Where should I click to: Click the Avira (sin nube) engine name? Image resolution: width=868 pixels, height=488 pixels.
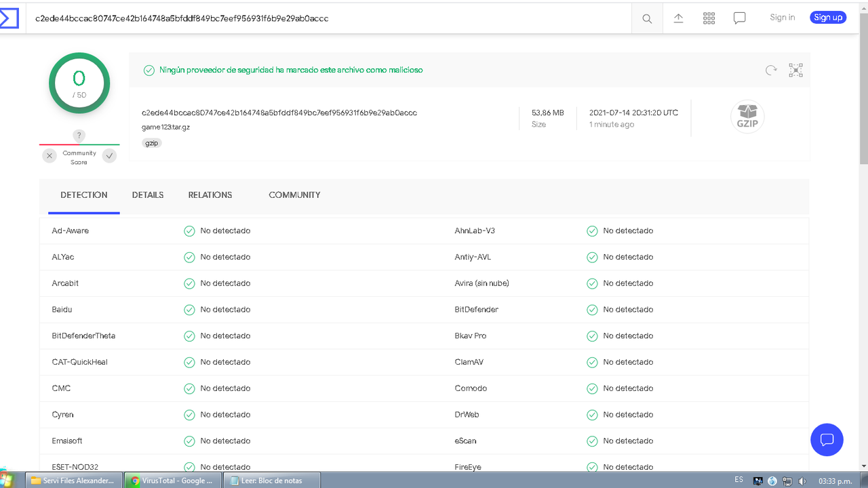[x=481, y=283]
